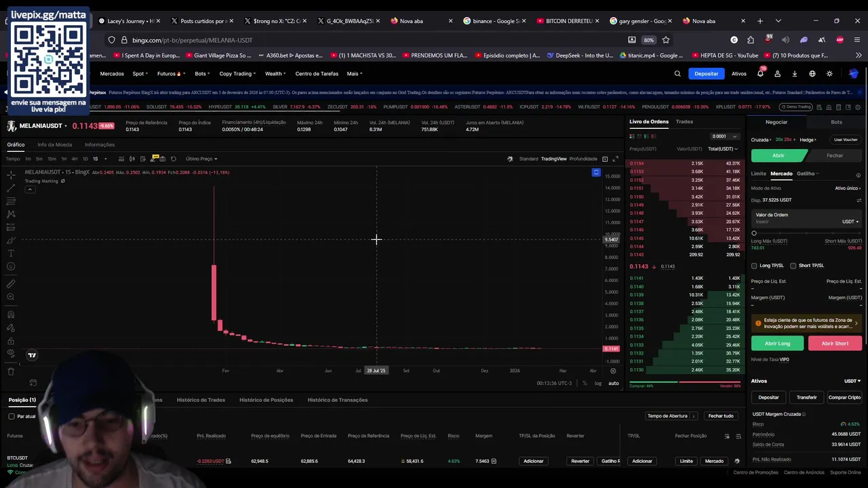Select the trend line drawing tool
This screenshot has width=868, height=488.
click(x=11, y=188)
